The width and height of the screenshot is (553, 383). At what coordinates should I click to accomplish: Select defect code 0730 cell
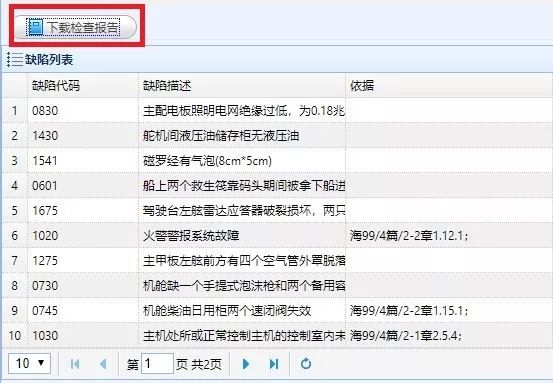(x=83, y=286)
